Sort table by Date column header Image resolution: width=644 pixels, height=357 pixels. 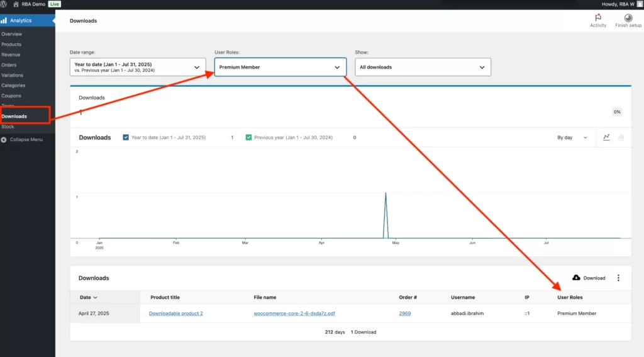click(88, 297)
